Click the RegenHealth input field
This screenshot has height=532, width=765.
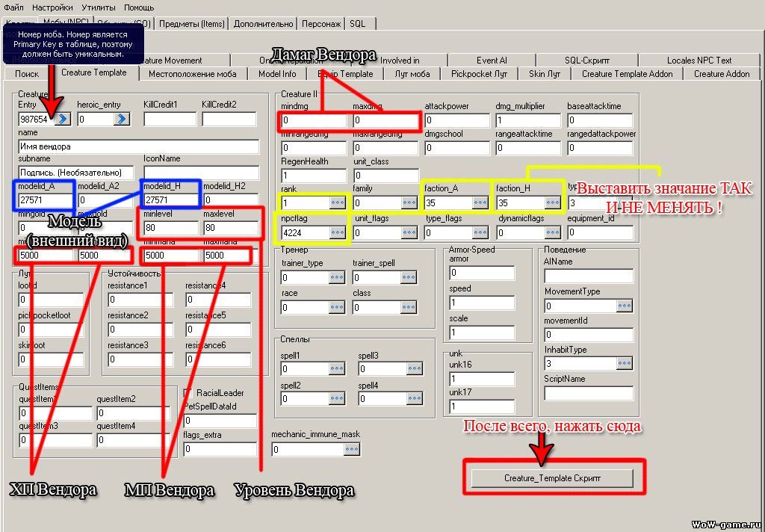point(314,176)
